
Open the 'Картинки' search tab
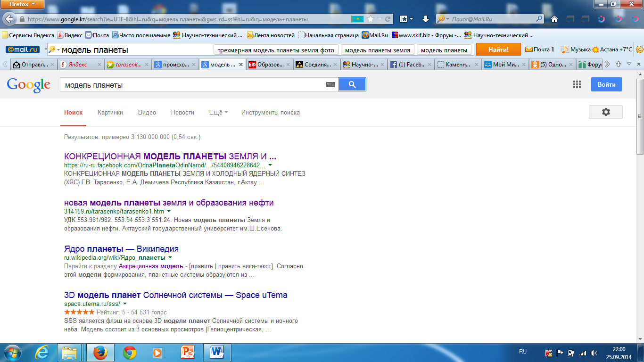[110, 113]
